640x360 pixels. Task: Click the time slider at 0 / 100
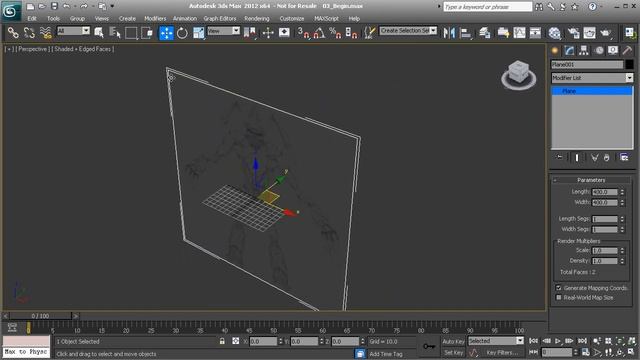click(x=40, y=316)
